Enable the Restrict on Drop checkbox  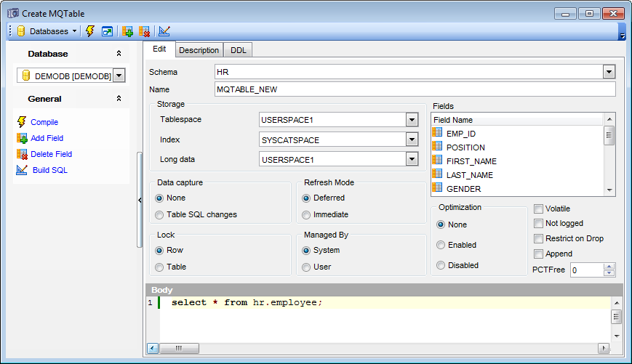(x=538, y=239)
